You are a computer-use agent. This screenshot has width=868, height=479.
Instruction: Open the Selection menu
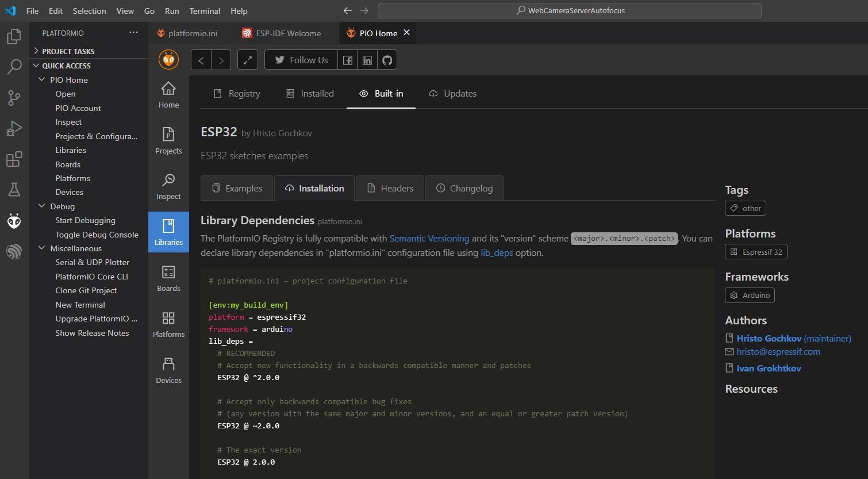89,10
